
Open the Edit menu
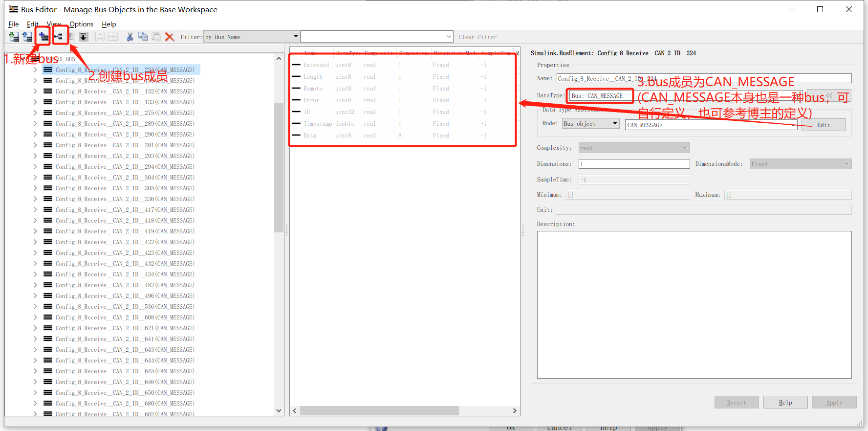pos(33,24)
